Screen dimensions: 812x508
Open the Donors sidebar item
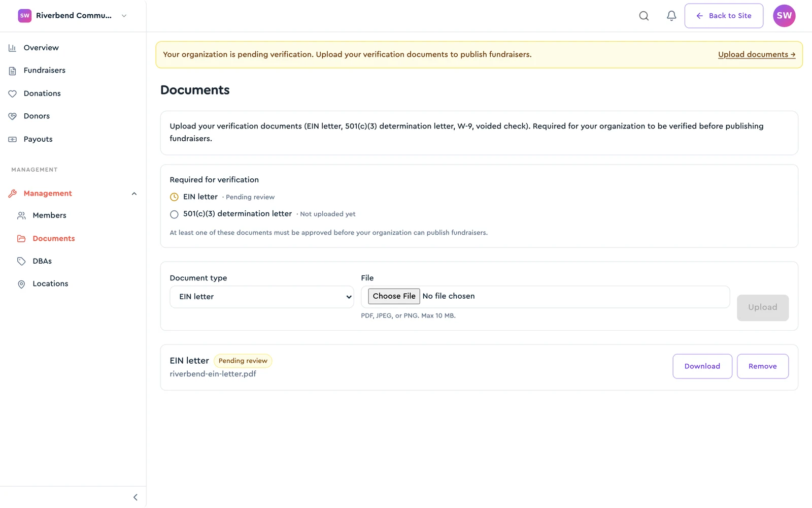(x=37, y=116)
